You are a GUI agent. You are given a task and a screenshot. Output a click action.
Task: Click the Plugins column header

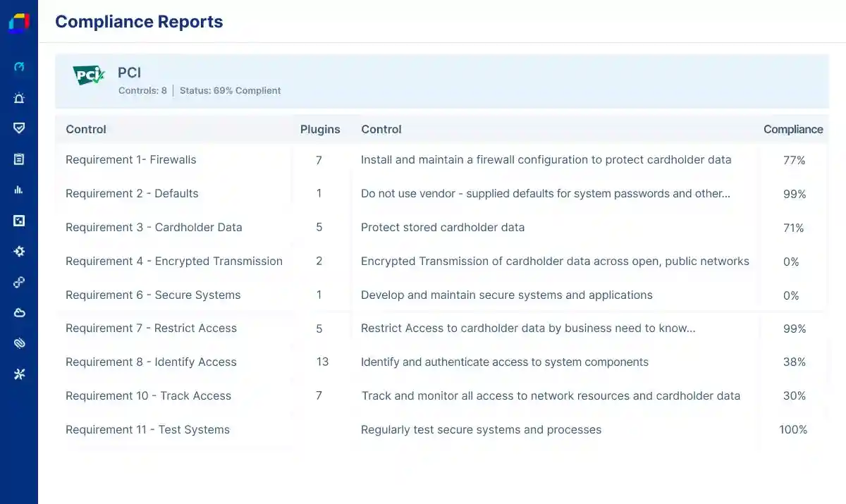pos(320,130)
